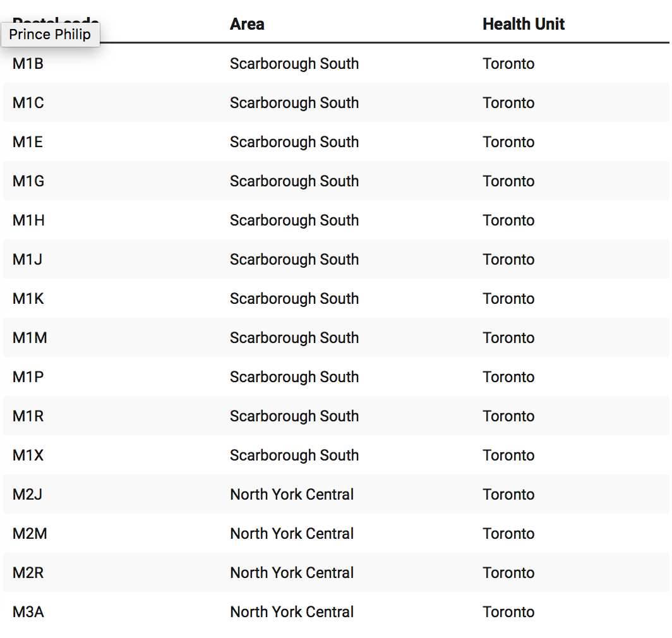The width and height of the screenshot is (672, 638).
Task: Select the M1K postal code cell
Action: 28,299
